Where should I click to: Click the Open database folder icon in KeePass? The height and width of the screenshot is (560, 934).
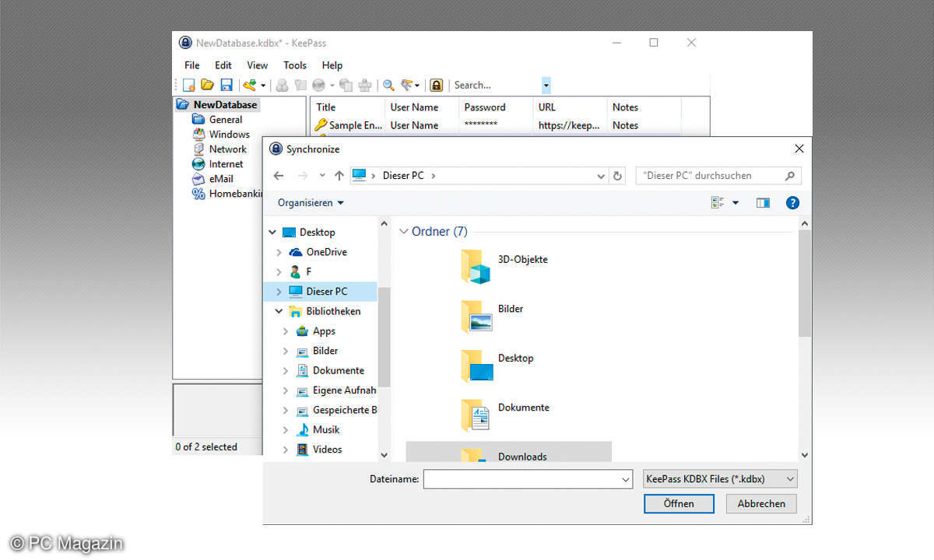[207, 85]
